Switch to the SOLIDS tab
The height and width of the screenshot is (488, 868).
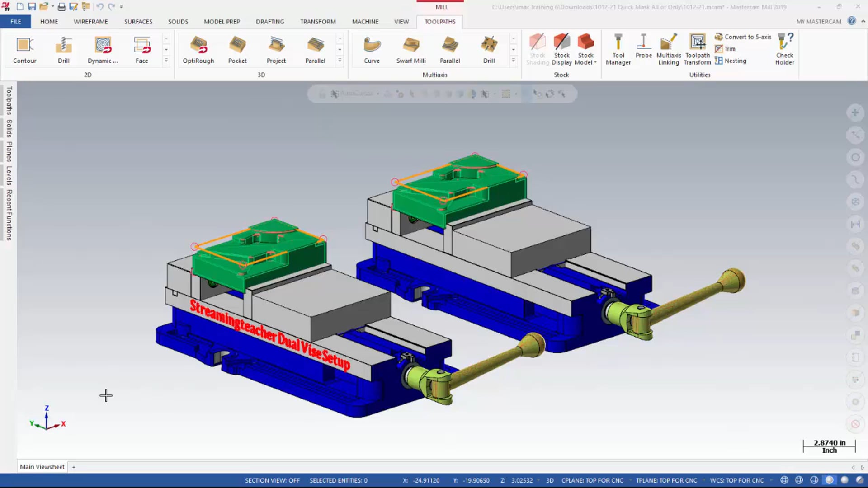click(178, 21)
